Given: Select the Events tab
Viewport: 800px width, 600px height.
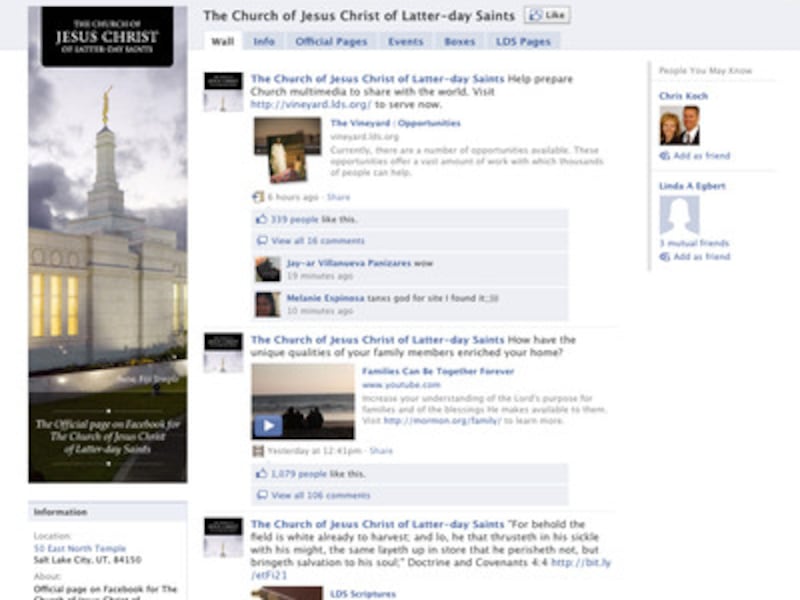Looking at the screenshot, I should [406, 41].
